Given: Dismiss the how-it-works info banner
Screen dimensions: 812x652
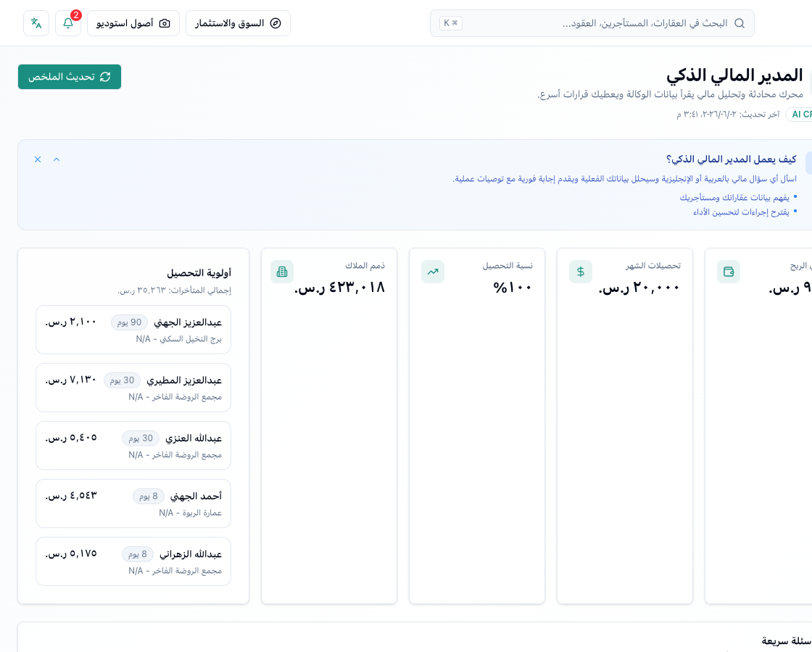Looking at the screenshot, I should tap(38, 159).
